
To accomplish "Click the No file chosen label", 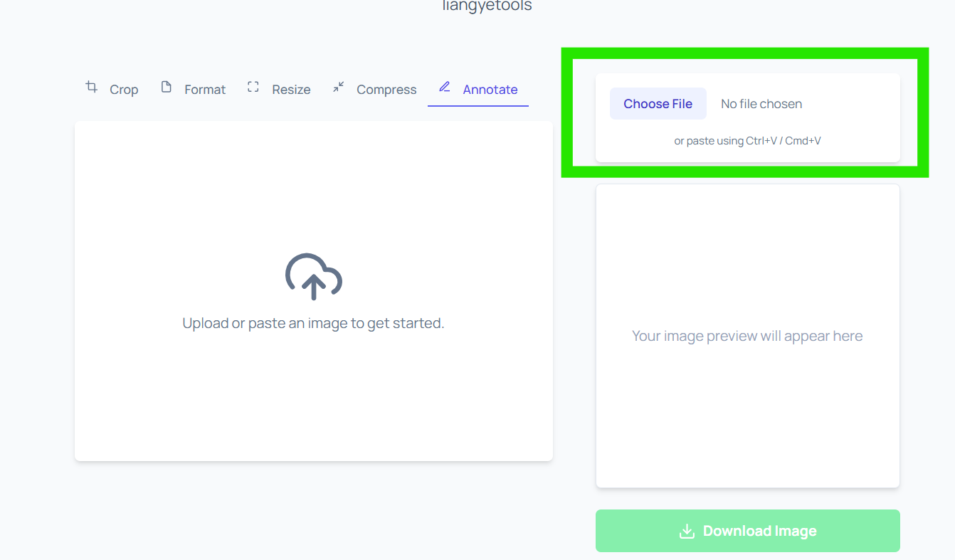I will pyautogui.click(x=761, y=103).
